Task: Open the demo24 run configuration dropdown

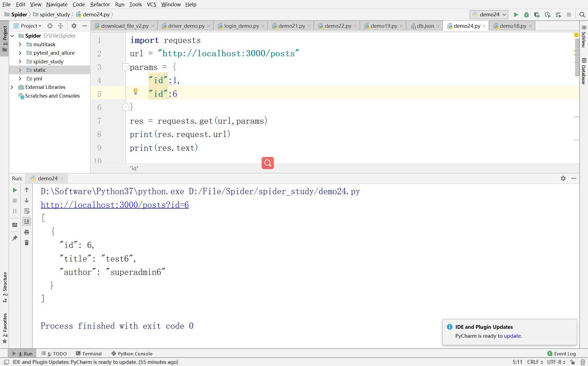Action: [489, 15]
